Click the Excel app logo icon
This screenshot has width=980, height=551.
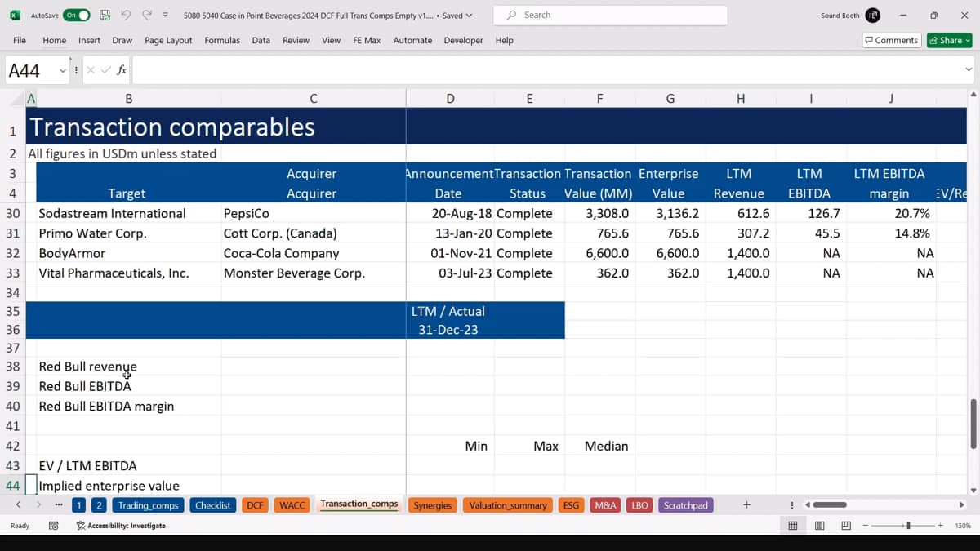point(15,16)
